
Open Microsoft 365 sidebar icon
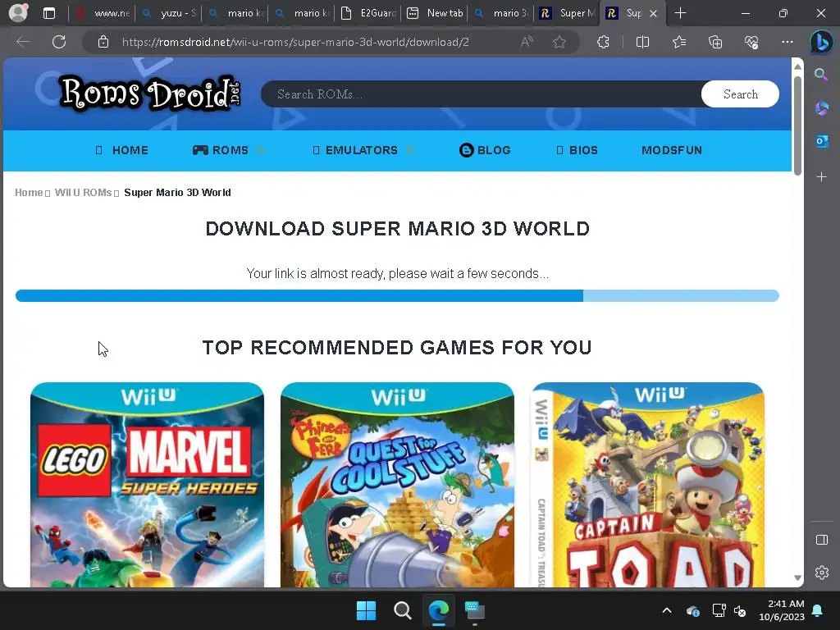click(821, 108)
